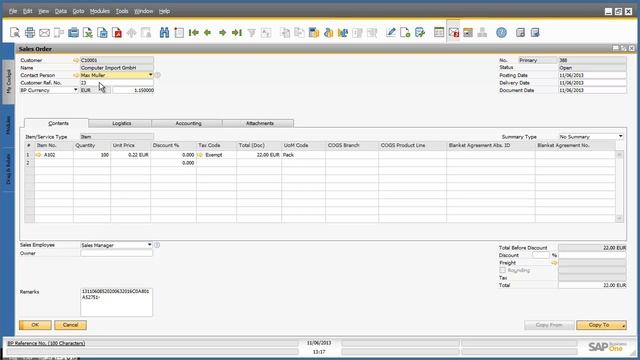Export the document to Excel
640x360 pixels.
coord(88,33)
